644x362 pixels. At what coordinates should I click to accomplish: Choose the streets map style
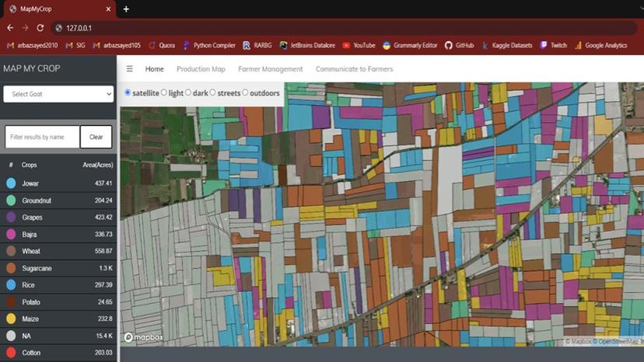point(213,93)
